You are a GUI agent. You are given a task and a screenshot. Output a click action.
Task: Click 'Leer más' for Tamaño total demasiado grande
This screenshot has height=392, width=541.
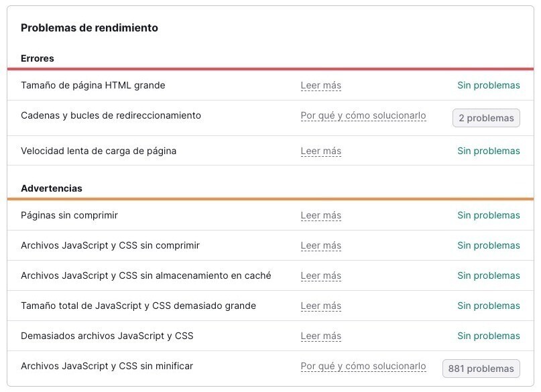coord(320,306)
